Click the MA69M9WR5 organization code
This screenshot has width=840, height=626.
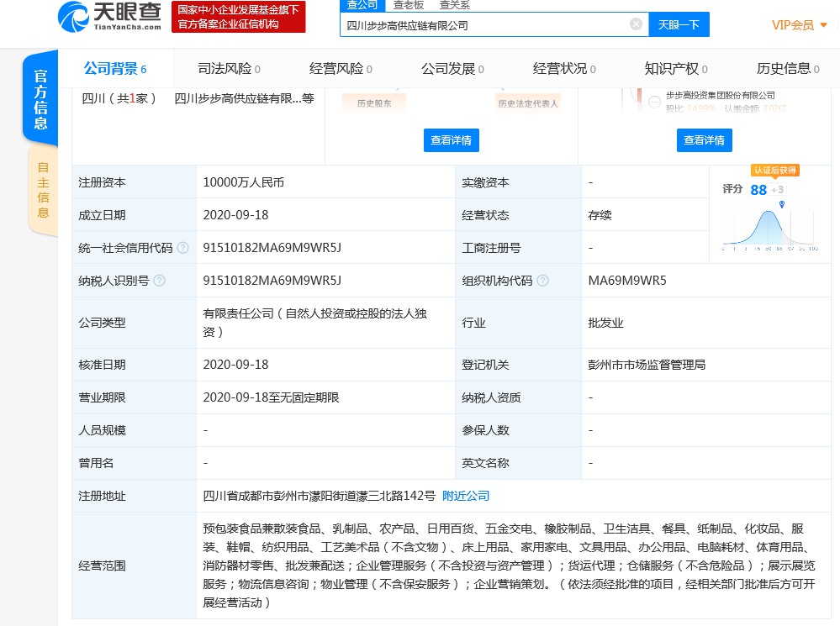click(x=627, y=281)
